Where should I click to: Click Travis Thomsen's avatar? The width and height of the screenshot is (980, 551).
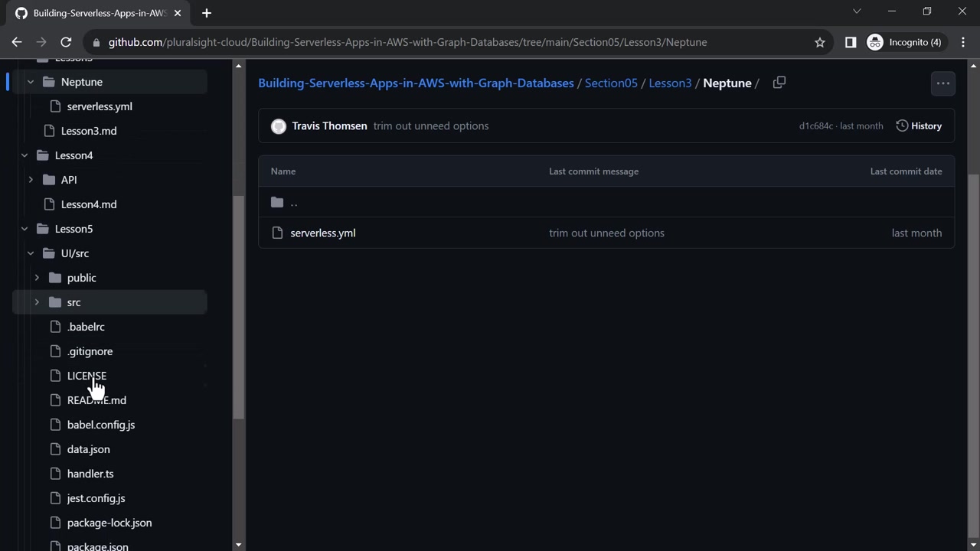point(279,126)
